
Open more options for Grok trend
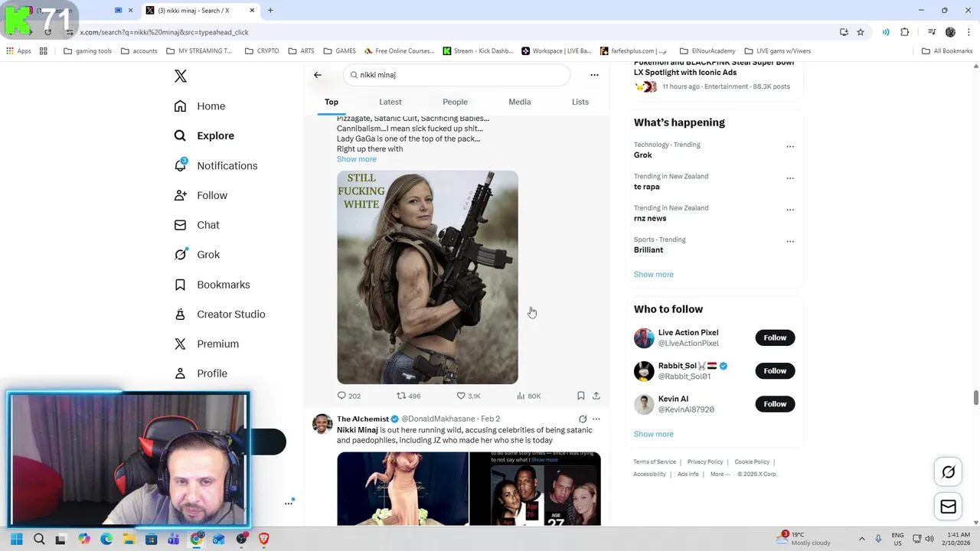pyautogui.click(x=790, y=147)
